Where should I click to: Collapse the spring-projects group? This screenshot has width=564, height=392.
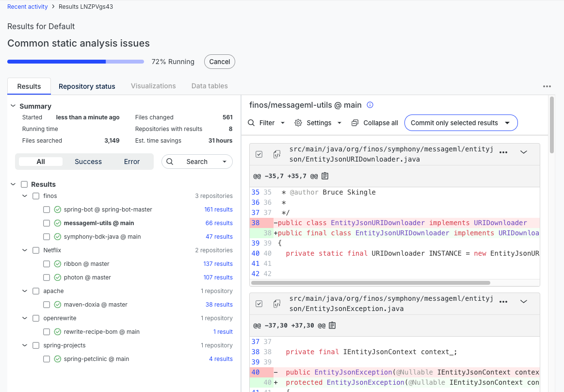25,345
